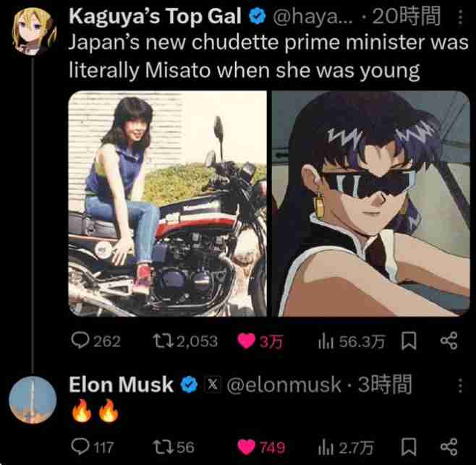Open Elon Musk's rocket profile avatar
The height and width of the screenshot is (465, 476).
31,400
